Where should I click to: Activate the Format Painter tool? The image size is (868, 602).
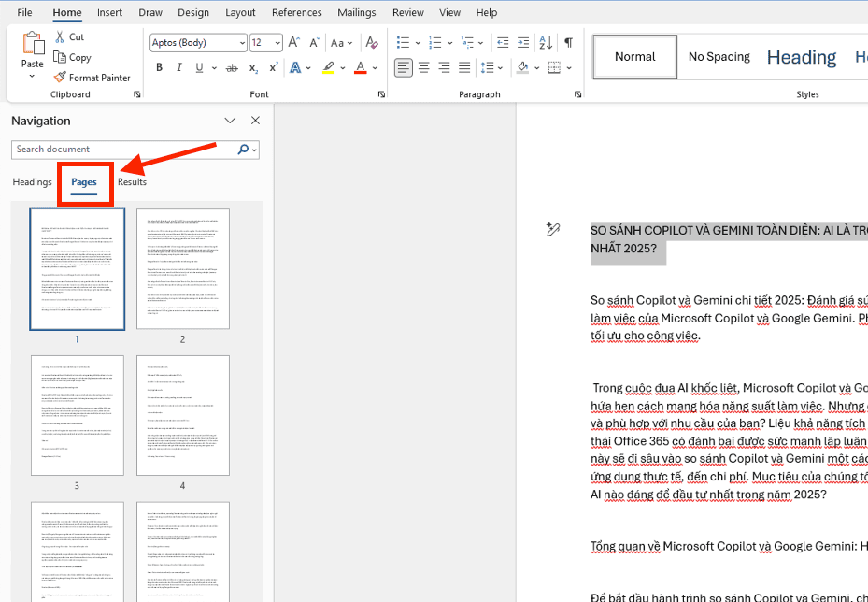pos(92,78)
